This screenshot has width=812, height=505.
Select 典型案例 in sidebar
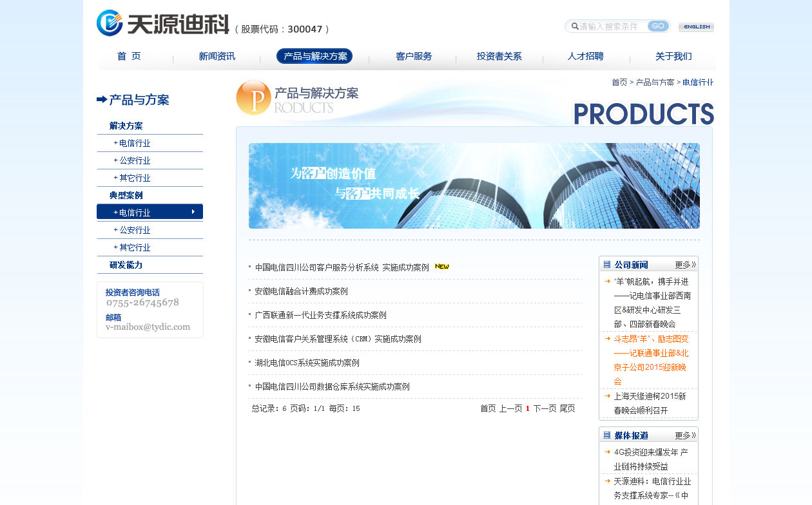(126, 195)
